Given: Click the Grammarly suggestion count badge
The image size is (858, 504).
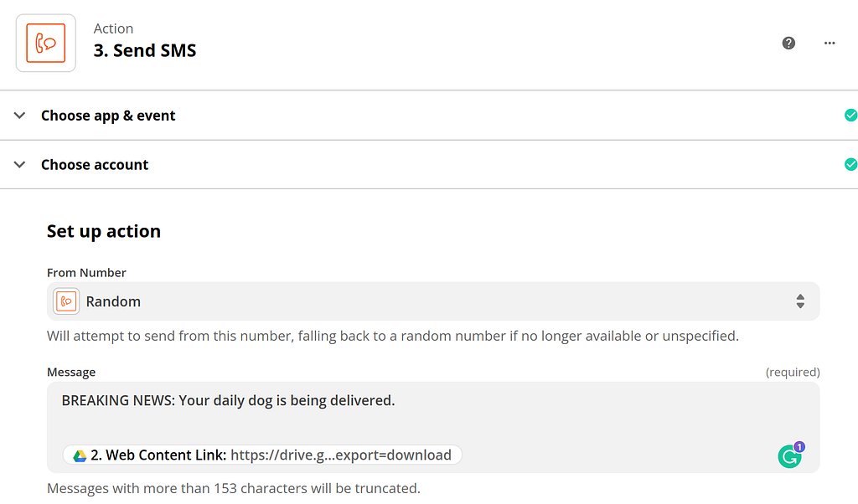Looking at the screenshot, I should pyautogui.click(x=799, y=447).
